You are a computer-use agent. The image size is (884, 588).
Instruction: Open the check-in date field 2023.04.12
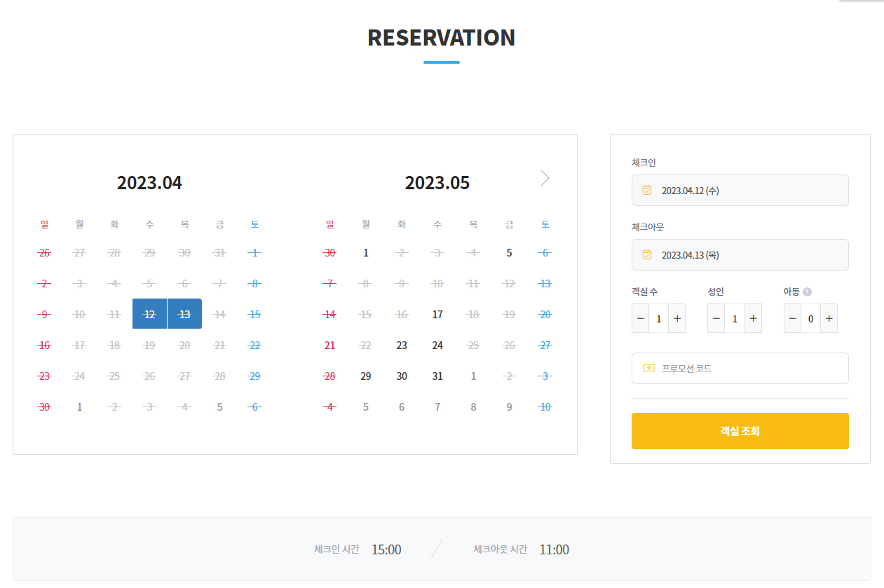(740, 190)
